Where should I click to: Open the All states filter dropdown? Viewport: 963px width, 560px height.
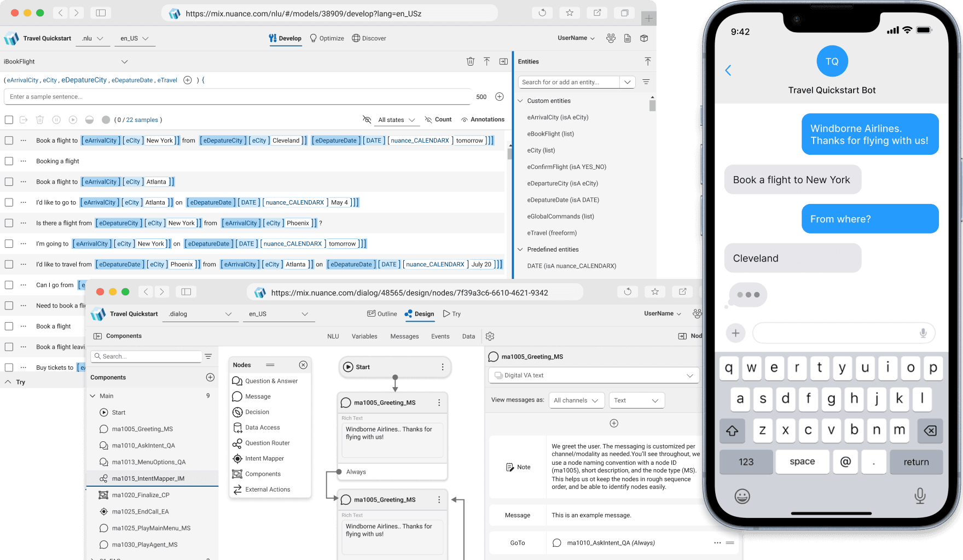(397, 120)
